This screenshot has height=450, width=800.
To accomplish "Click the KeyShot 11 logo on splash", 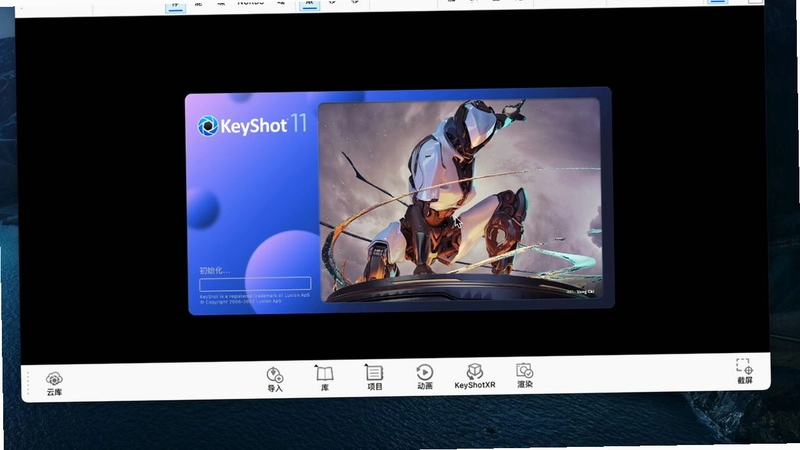I will (x=252, y=125).
